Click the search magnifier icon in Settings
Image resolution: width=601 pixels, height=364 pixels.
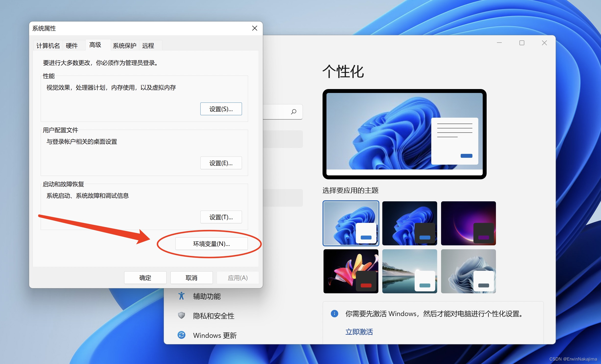[x=293, y=112]
